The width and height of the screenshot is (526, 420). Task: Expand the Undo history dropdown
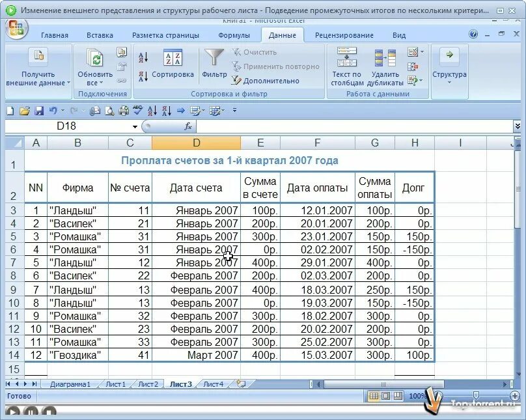(x=62, y=110)
